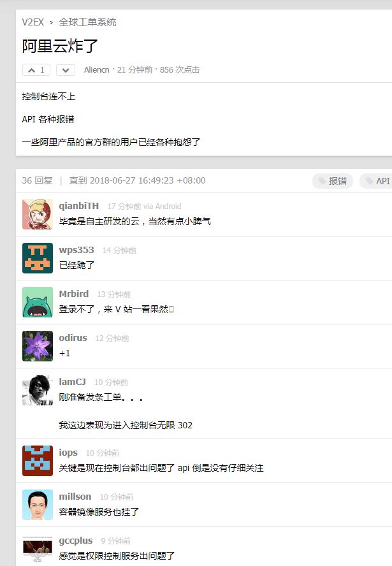The height and width of the screenshot is (566, 392).
Task: Open Mrbird's green monster avatar
Action: pos(38,302)
